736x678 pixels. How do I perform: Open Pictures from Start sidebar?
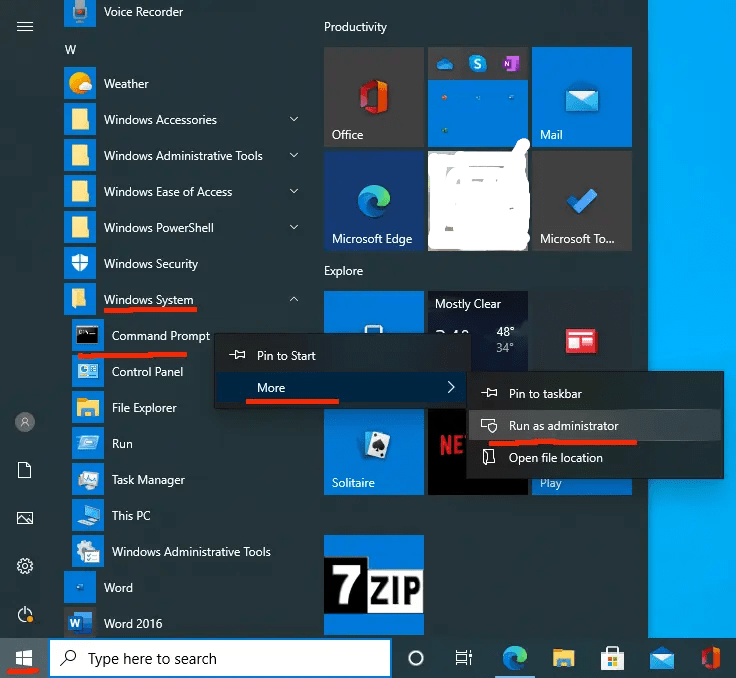point(25,518)
